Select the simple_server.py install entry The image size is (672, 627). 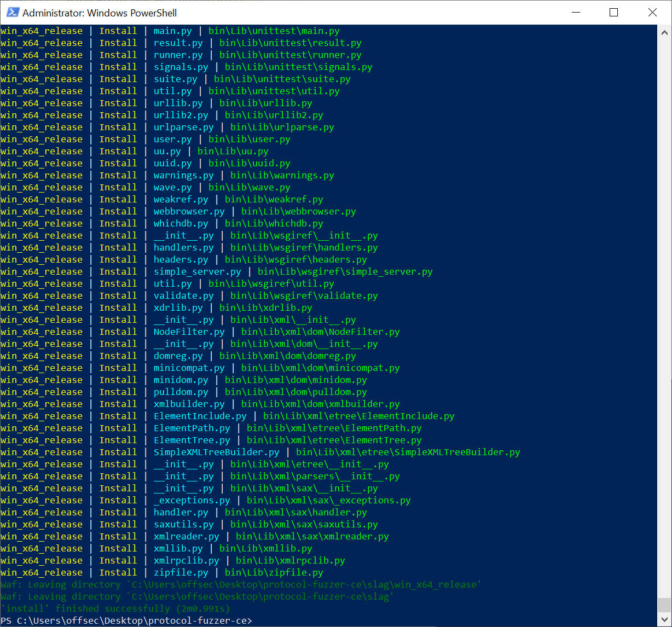pos(197,271)
